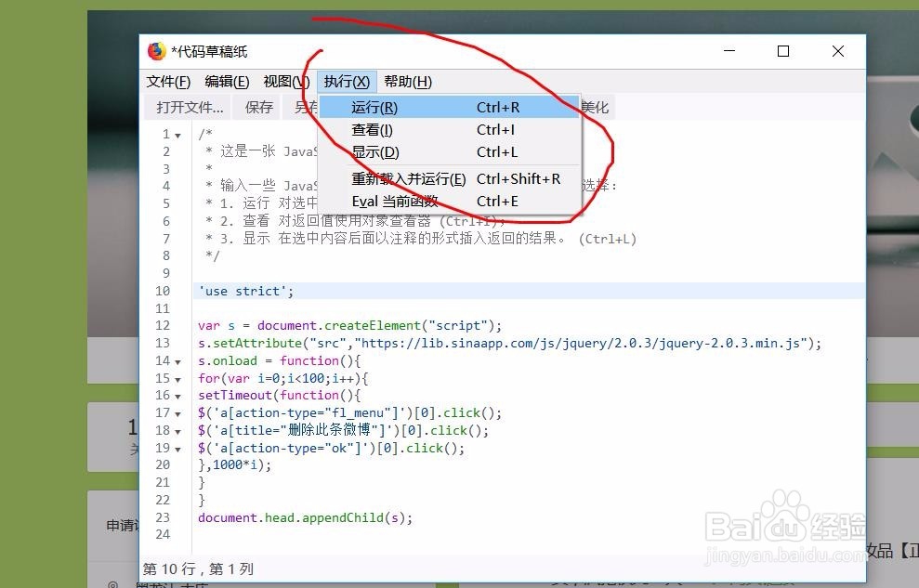
Task: Click the status bar text 第 10 行, 第 1 列
Action: coord(198,568)
